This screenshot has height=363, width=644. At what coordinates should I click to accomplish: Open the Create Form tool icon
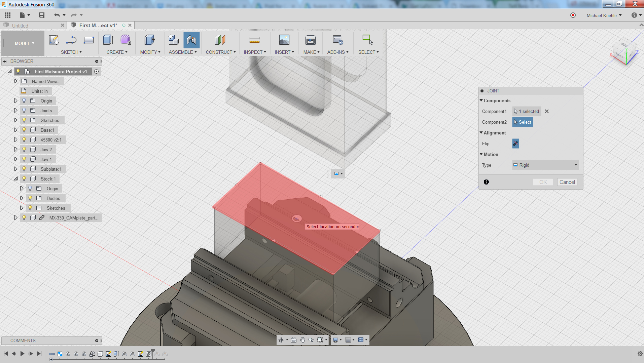click(x=126, y=40)
